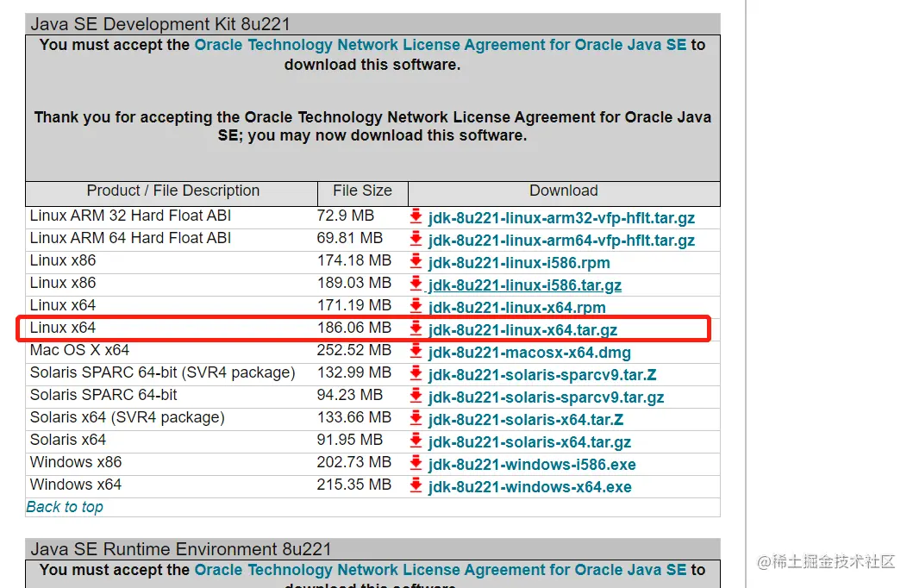The width and height of the screenshot is (913, 588).
Task: Click download arrow icon beside jdk-8u221-linux-x64.tar.gz
Action: [416, 328]
